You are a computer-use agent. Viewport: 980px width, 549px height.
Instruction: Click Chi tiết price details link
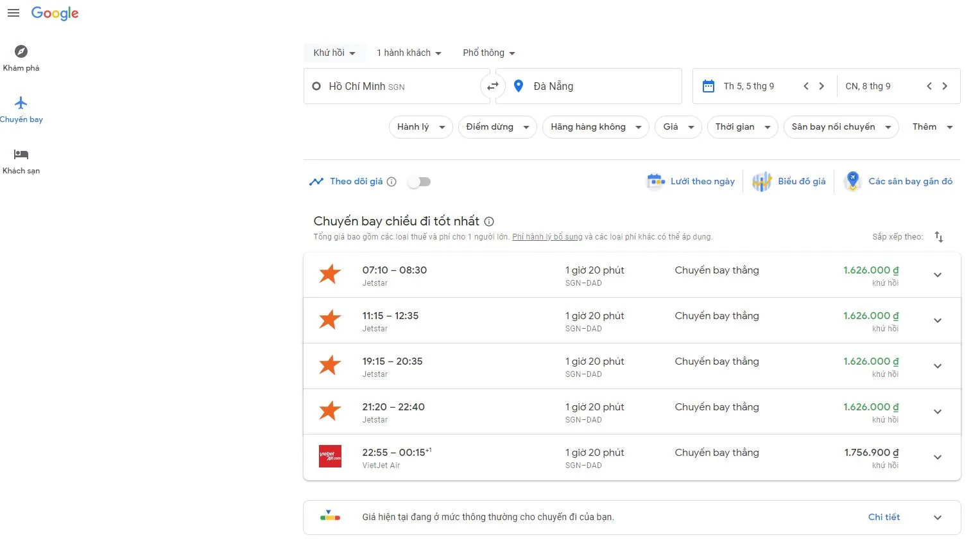coord(884,517)
